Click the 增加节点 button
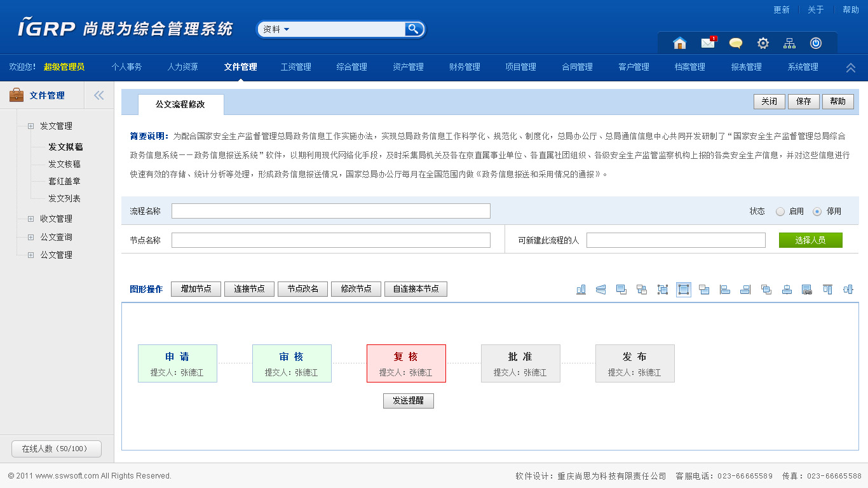This screenshot has height=488, width=868. coord(196,289)
